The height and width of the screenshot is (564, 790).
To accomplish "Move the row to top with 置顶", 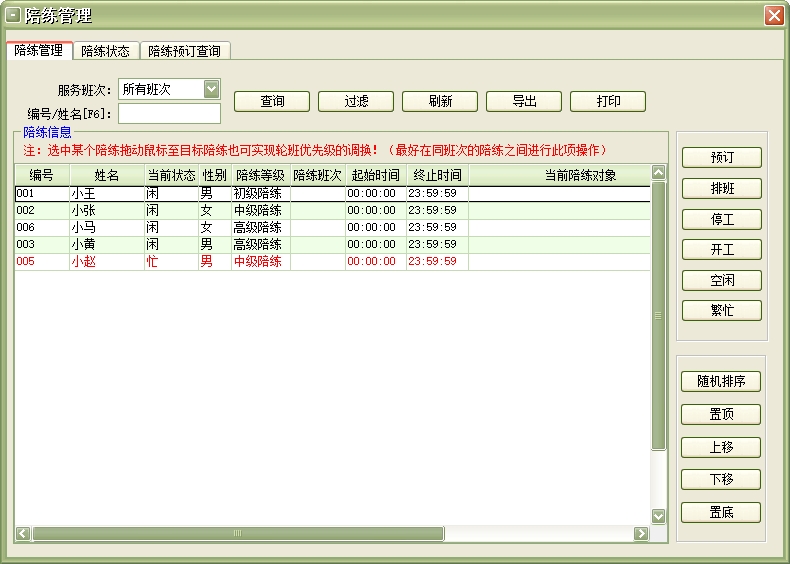I will pos(721,414).
